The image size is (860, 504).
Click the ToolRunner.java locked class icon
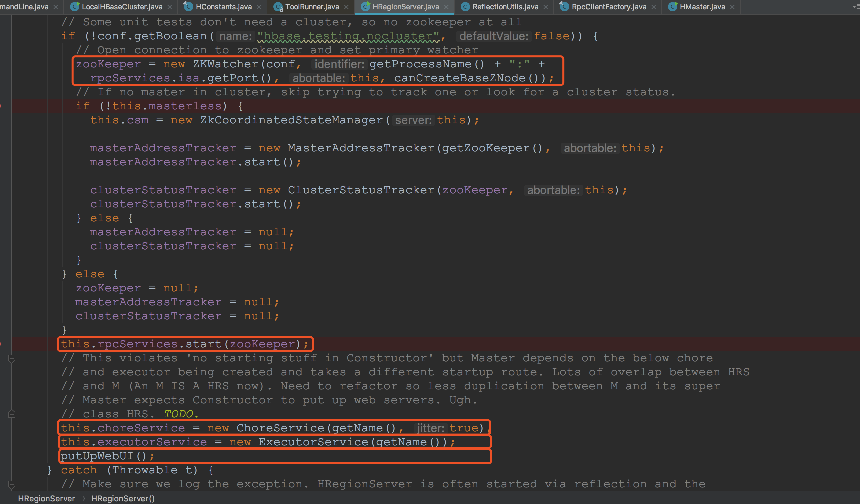(x=278, y=6)
